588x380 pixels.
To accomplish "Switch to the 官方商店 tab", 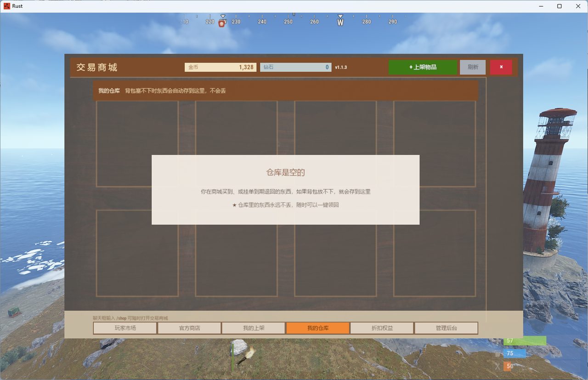I will [189, 328].
